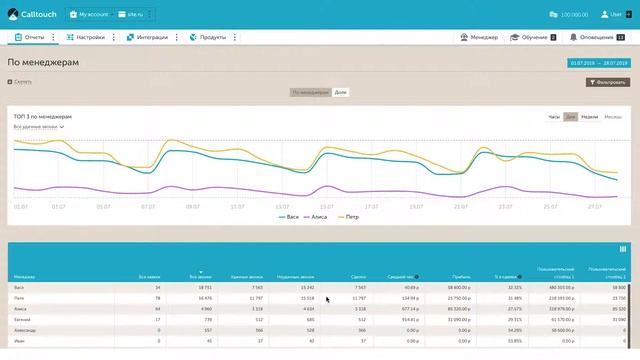Open the Обучение training section
640x360 pixels.
(533, 37)
